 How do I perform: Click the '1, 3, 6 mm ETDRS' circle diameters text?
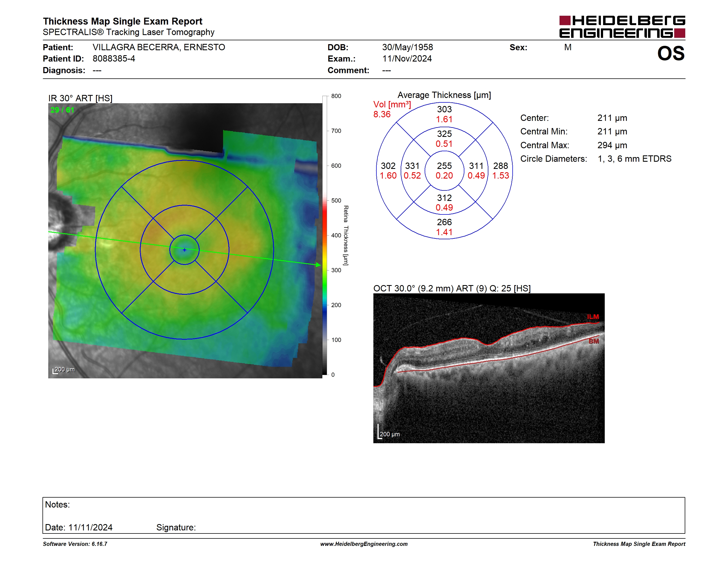(x=634, y=159)
